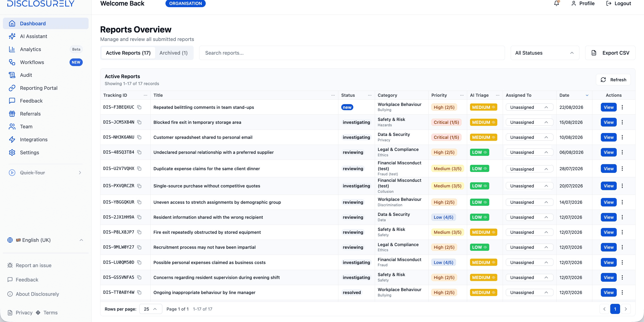Open AI Triage column options menu

pos(498,95)
